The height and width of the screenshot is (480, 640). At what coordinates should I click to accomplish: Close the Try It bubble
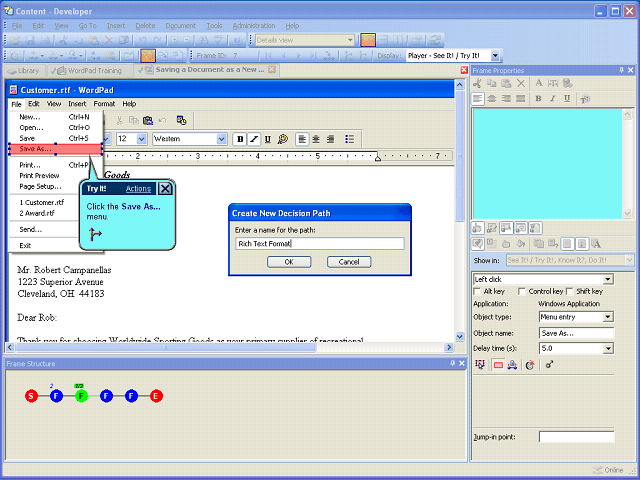pyautogui.click(x=165, y=189)
